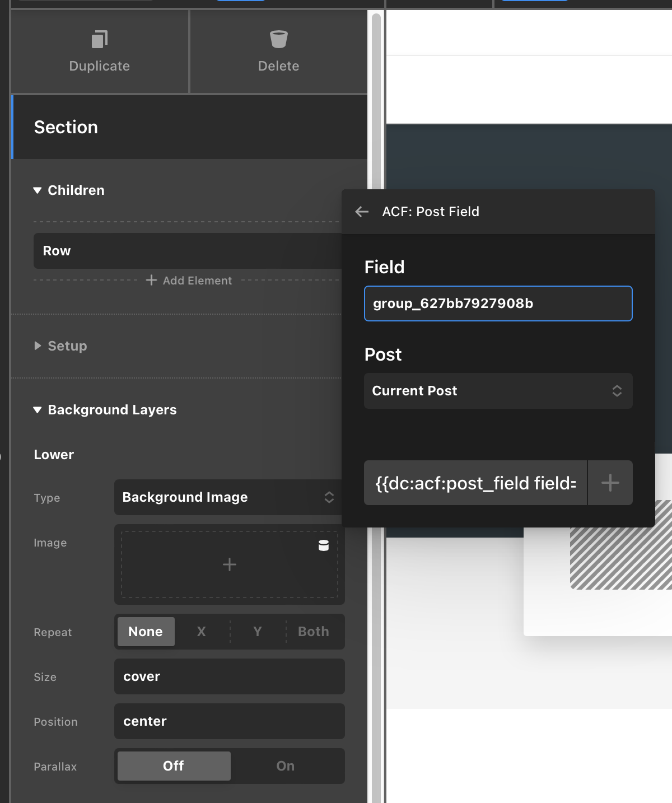Set Repeat to Both
The image size is (672, 803).
314,632
